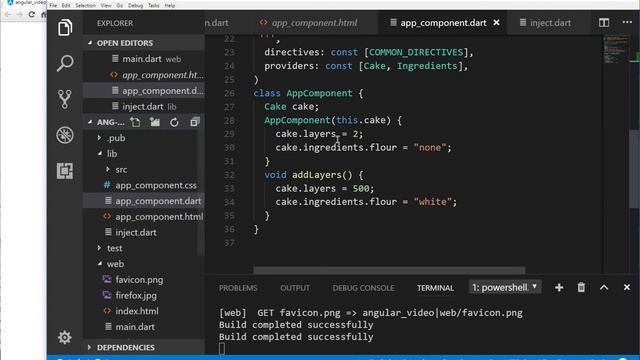Image resolution: width=640 pixels, height=360 pixels.
Task: Open the editor More Actions menu
Action: point(627,22)
